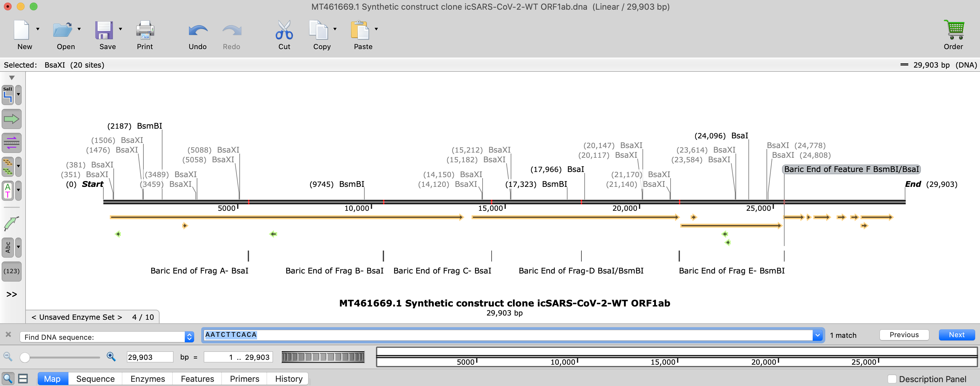Click the Previous match button

[904, 335]
